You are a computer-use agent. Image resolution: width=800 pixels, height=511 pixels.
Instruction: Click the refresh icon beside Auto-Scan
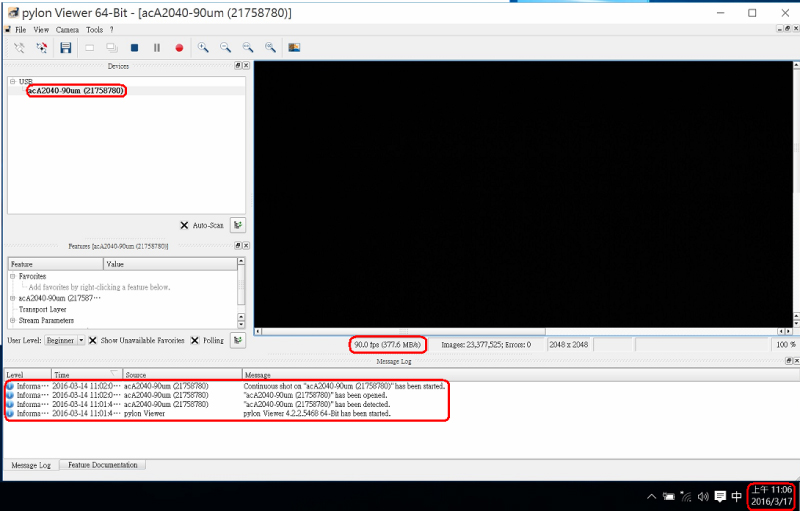(238, 226)
